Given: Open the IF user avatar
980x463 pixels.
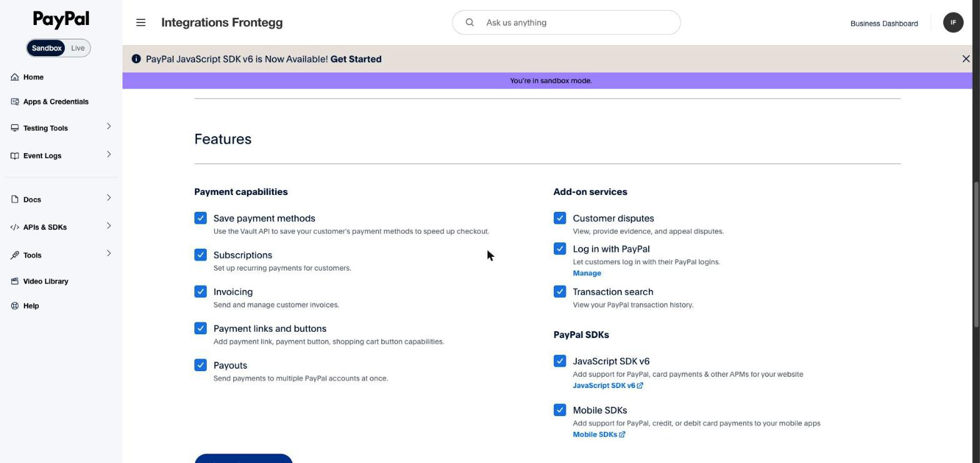Looking at the screenshot, I should coord(953,22).
